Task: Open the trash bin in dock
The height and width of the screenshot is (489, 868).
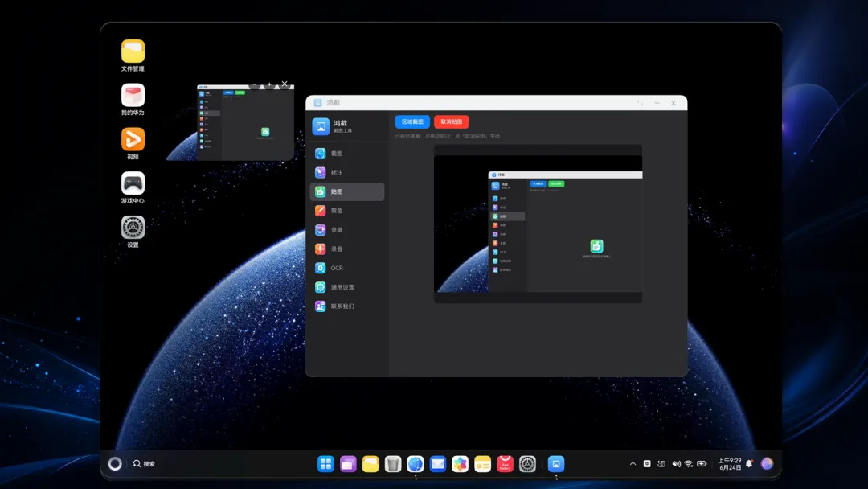Action: [393, 464]
